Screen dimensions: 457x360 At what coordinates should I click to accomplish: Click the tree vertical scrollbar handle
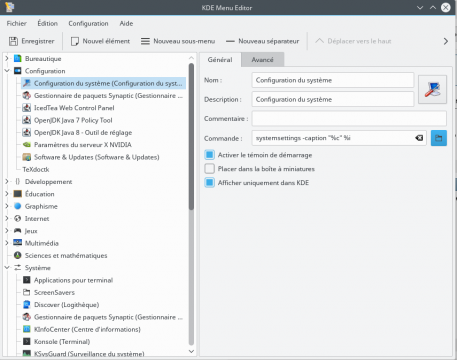[191, 137]
